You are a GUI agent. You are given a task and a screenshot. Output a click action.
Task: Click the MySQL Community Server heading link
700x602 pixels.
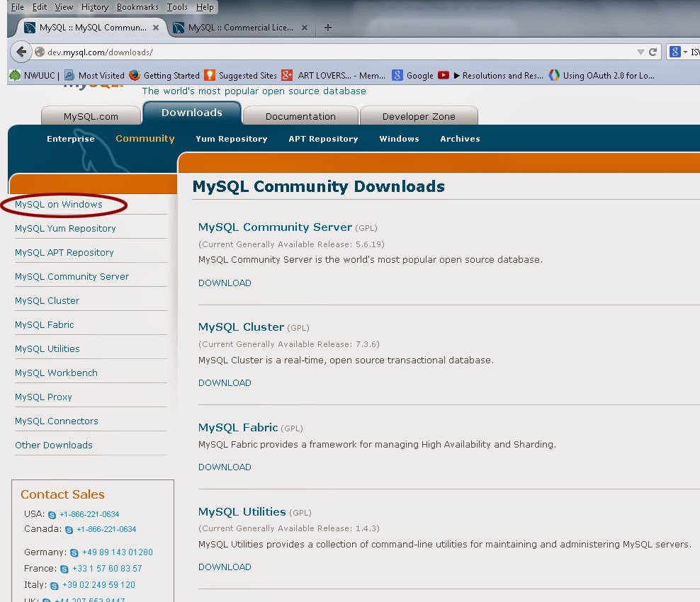click(275, 227)
